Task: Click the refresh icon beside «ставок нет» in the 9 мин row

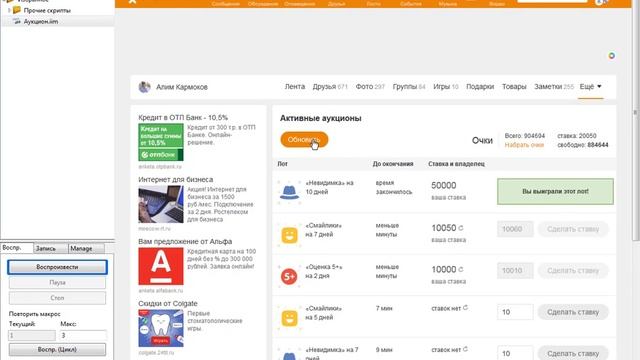Action: 465,349
